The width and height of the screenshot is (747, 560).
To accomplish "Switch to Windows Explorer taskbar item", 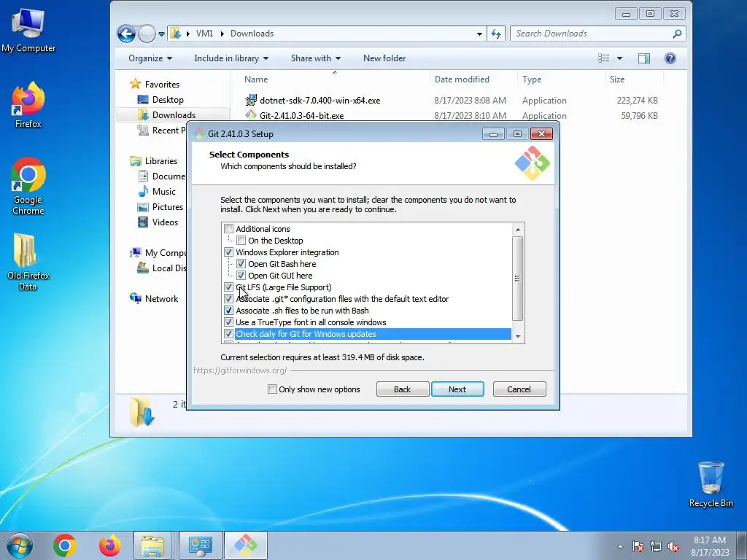I will 152,545.
